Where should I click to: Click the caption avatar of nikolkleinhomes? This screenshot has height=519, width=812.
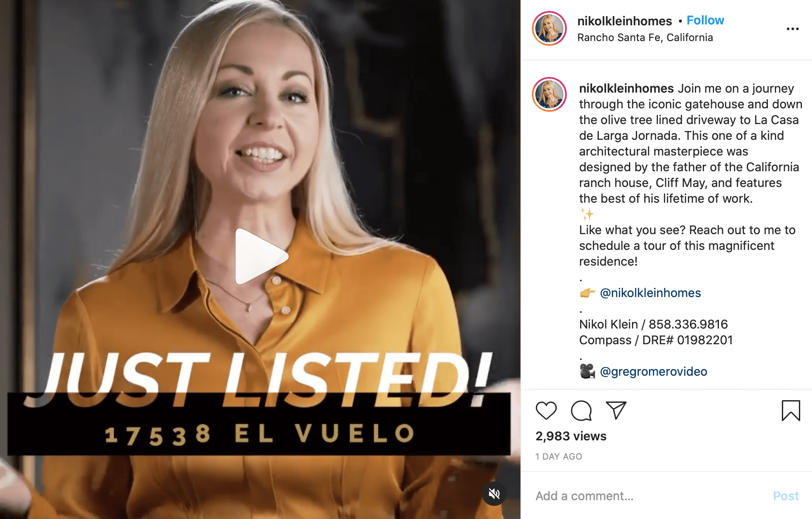[549, 94]
